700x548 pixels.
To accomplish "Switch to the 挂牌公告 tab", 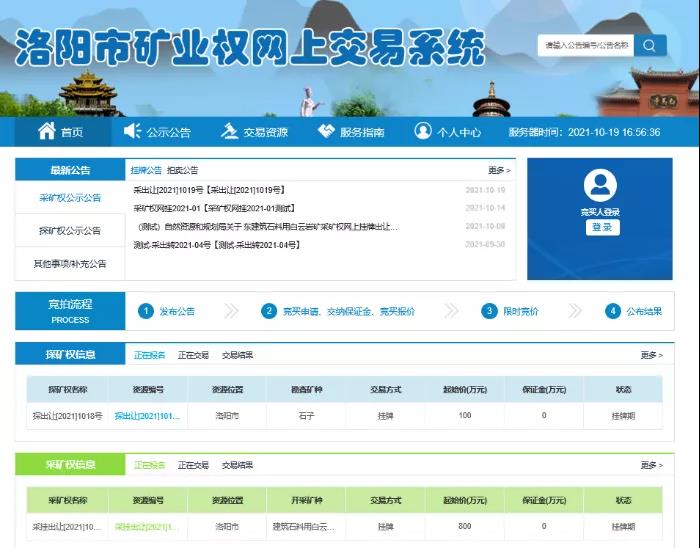I will click(x=146, y=170).
